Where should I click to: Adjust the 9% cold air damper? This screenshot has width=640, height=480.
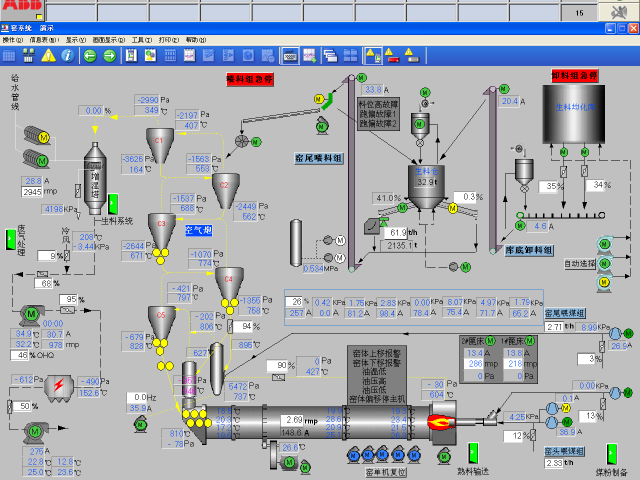tap(67, 256)
